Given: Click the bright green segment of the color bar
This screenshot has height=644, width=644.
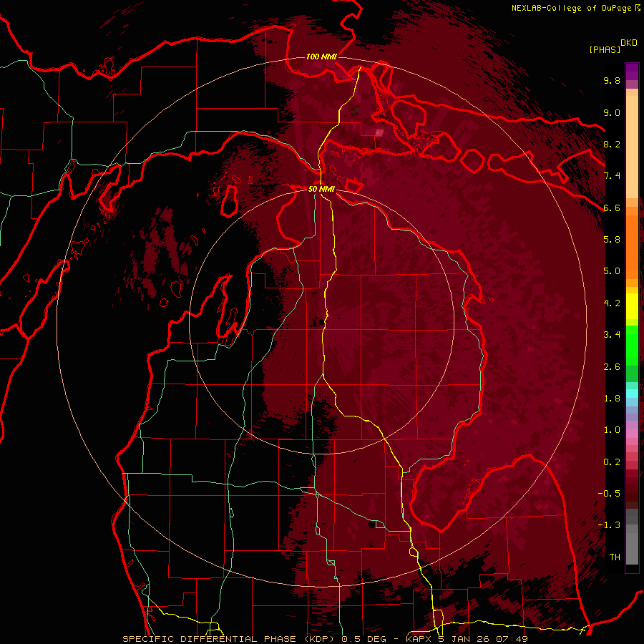Looking at the screenshot, I should point(632,345).
